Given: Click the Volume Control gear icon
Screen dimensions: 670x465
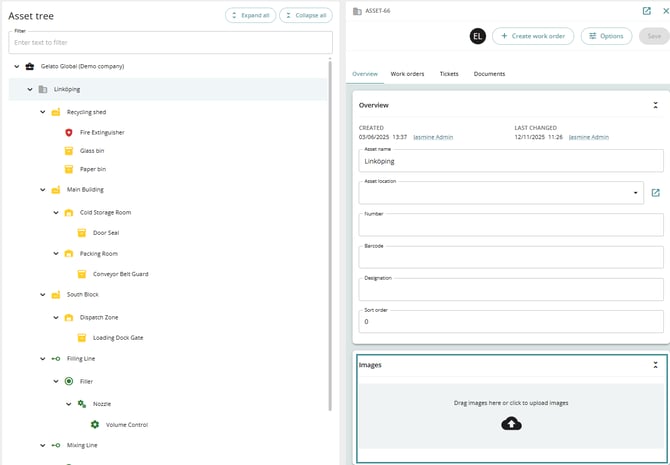Looking at the screenshot, I should pyautogui.click(x=95, y=425).
